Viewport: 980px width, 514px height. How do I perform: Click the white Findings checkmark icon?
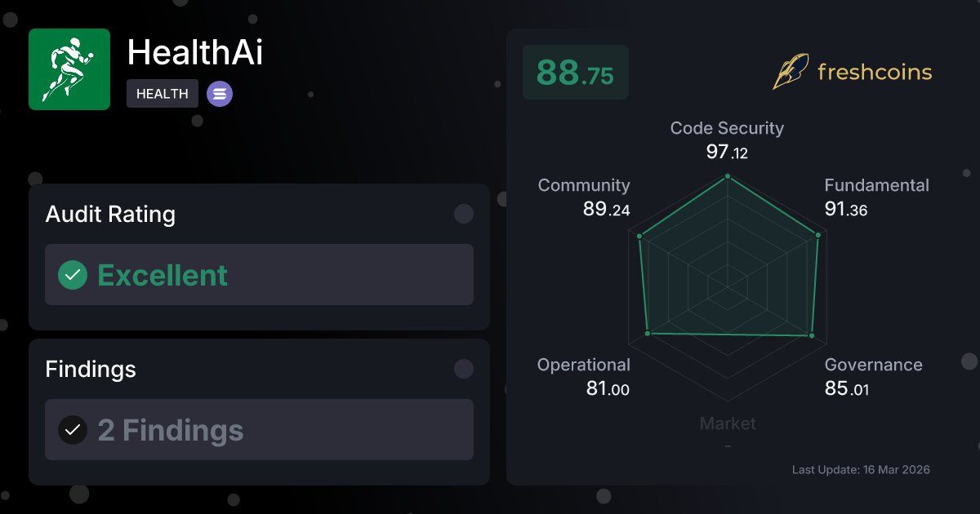(x=73, y=430)
